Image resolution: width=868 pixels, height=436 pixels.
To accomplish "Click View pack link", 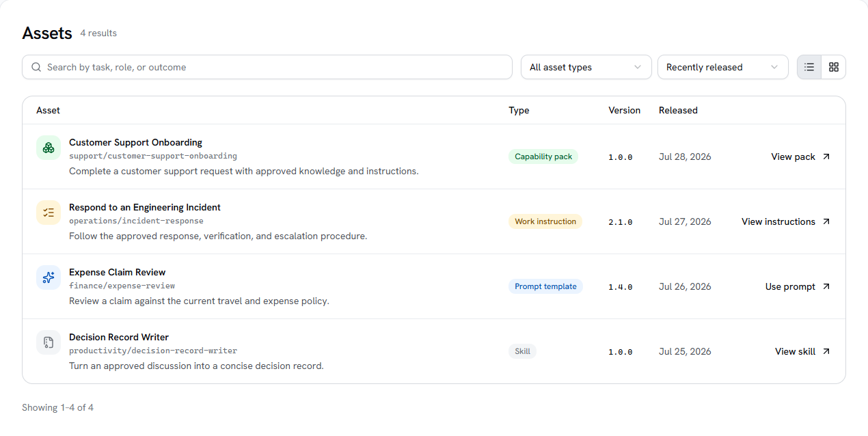I will click(800, 156).
